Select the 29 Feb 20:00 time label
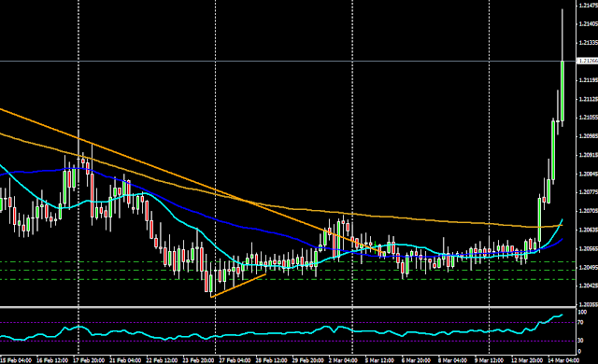Viewport: 598px width, 364px height. (x=307, y=360)
